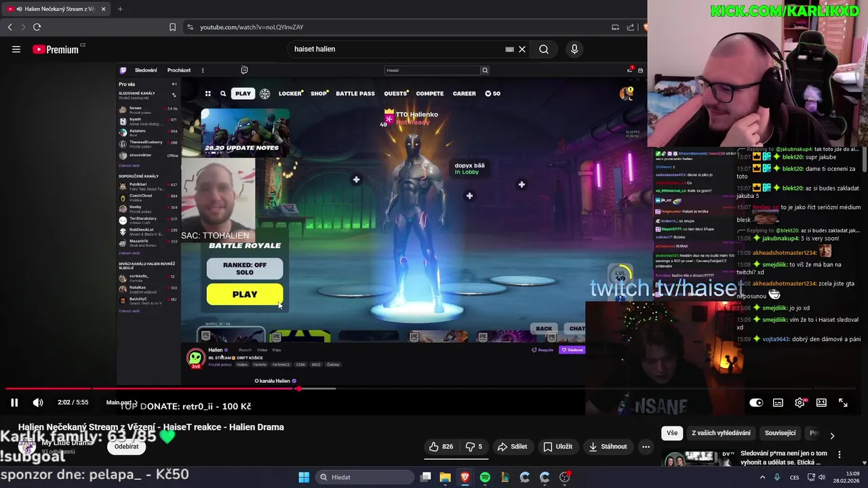Open My Little Drama channel avatar
This screenshot has width=868, height=488.
(x=27, y=447)
